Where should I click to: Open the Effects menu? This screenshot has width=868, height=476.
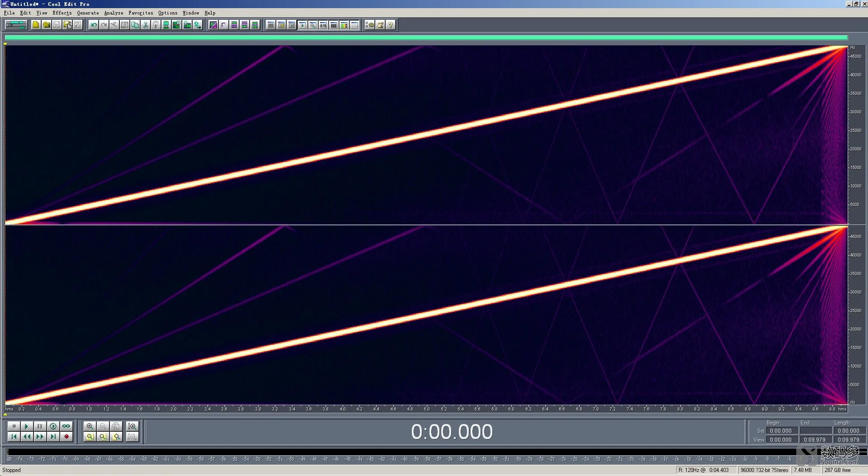click(62, 13)
